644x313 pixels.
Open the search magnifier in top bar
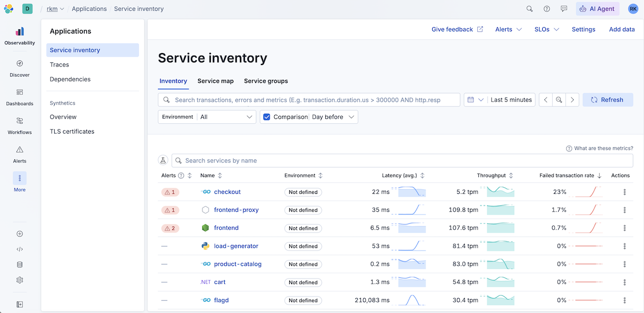[529, 9]
